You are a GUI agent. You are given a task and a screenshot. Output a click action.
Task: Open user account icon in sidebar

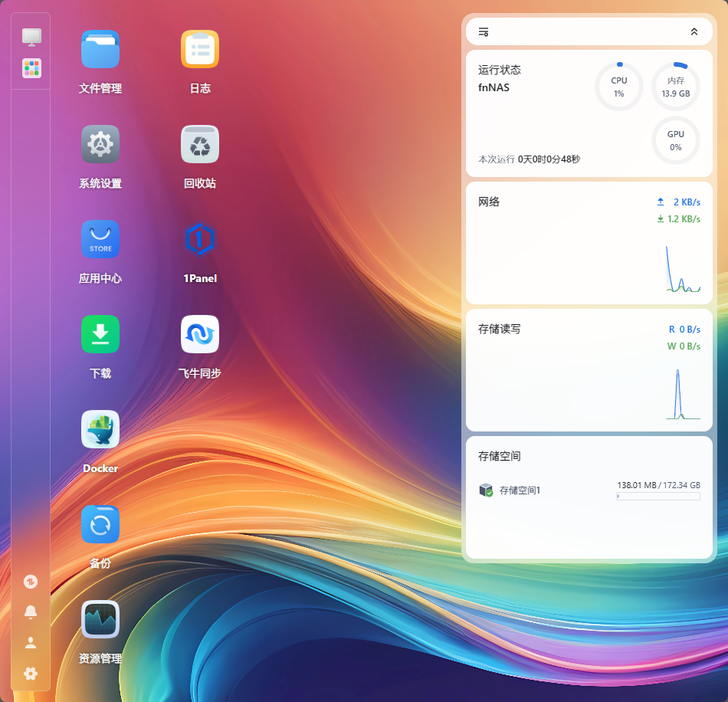[31, 642]
